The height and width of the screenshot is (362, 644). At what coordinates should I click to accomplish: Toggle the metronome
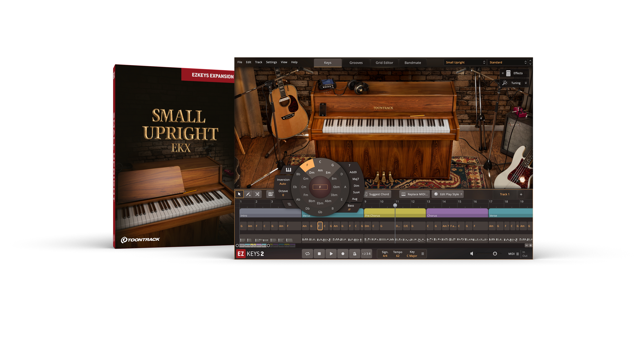[x=355, y=254]
